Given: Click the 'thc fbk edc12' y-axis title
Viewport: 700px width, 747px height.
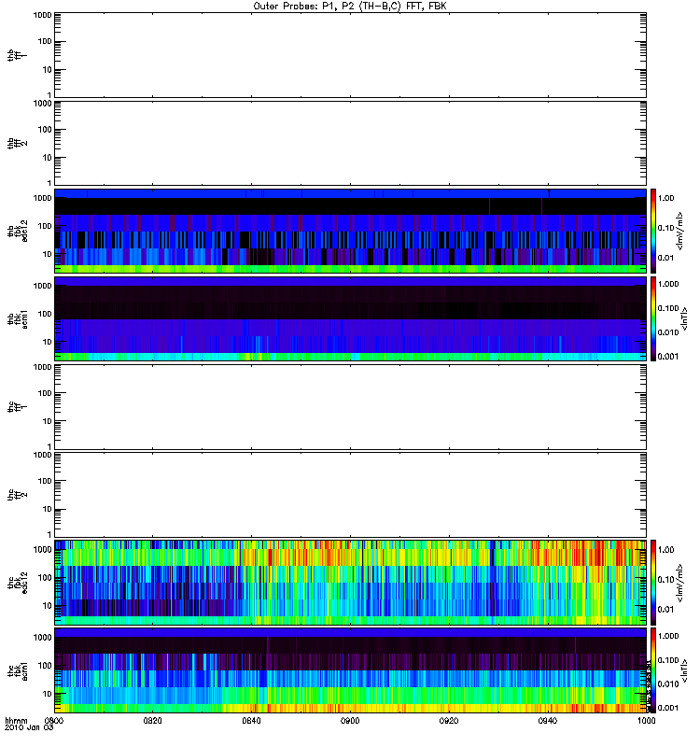Looking at the screenshot, I should pos(18,582).
